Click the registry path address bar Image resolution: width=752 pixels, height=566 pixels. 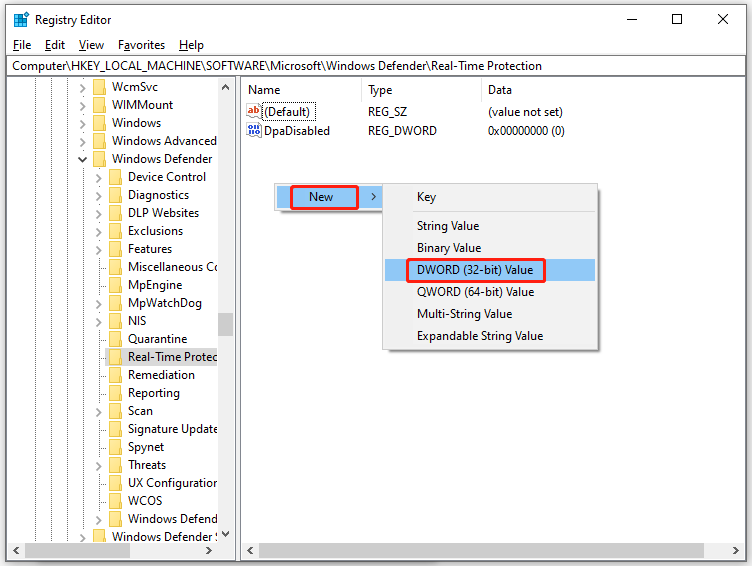point(376,66)
